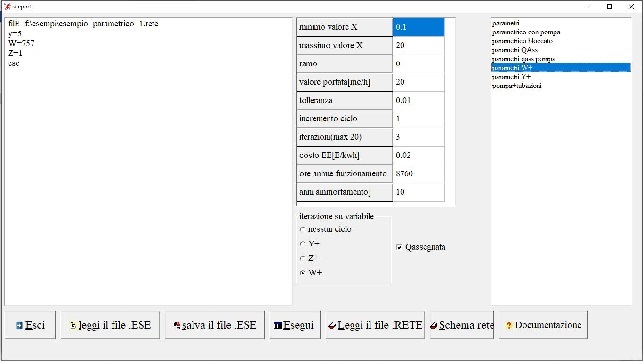This screenshot has width=643, height=362.
Task: Run the calculation with Esegui
Action: tap(295, 325)
